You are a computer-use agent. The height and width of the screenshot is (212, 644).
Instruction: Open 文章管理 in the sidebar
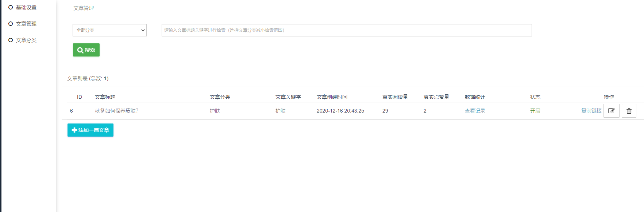[26, 24]
